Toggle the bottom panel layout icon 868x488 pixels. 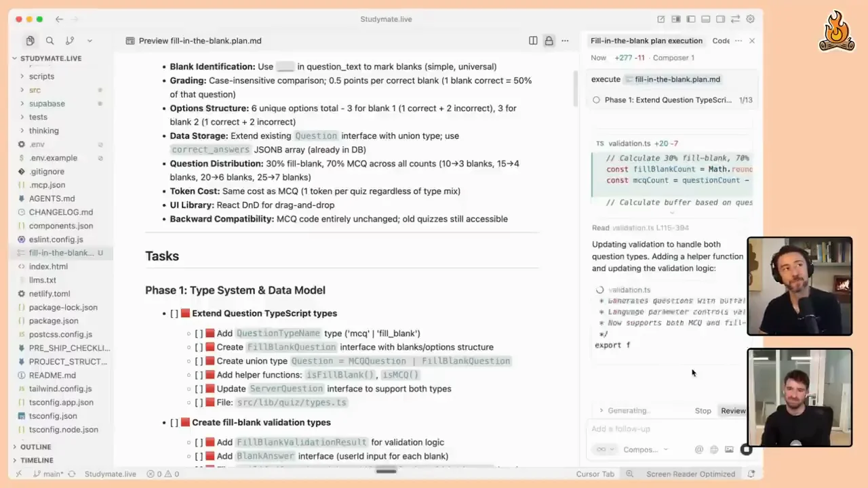[x=706, y=19]
